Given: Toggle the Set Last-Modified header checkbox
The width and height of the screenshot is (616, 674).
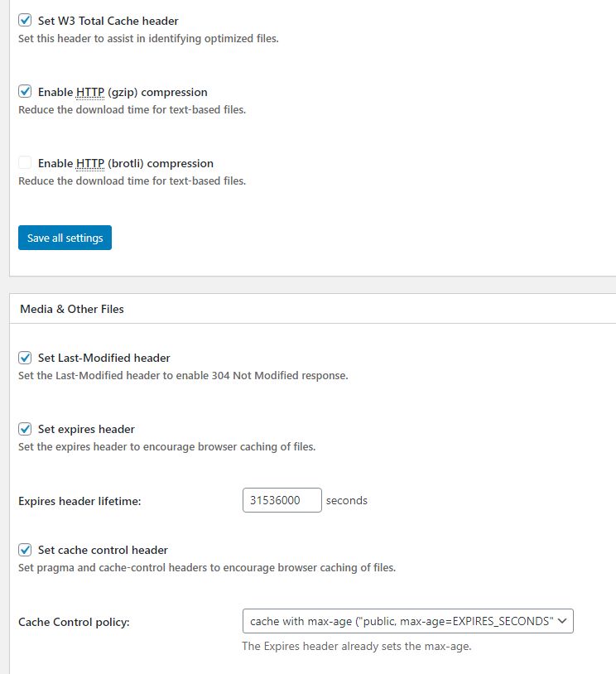Looking at the screenshot, I should (25, 358).
